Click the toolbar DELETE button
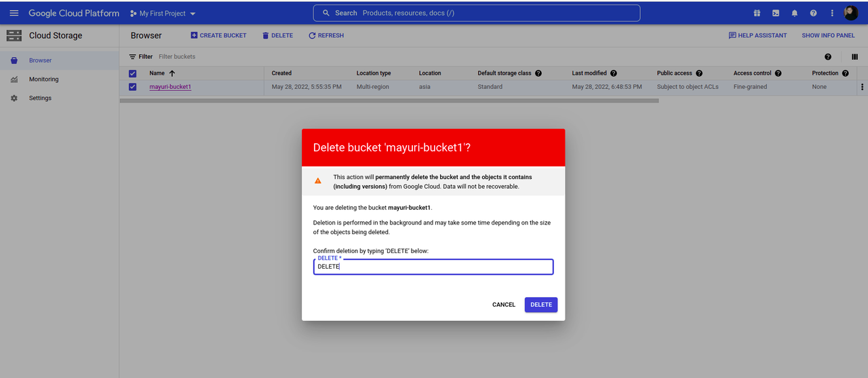 coord(277,35)
